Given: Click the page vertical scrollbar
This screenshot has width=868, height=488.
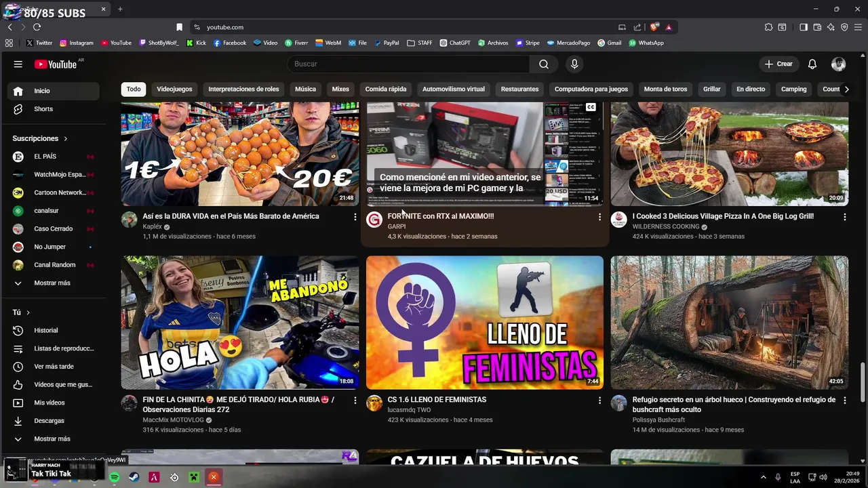Looking at the screenshot, I should pos(863,383).
